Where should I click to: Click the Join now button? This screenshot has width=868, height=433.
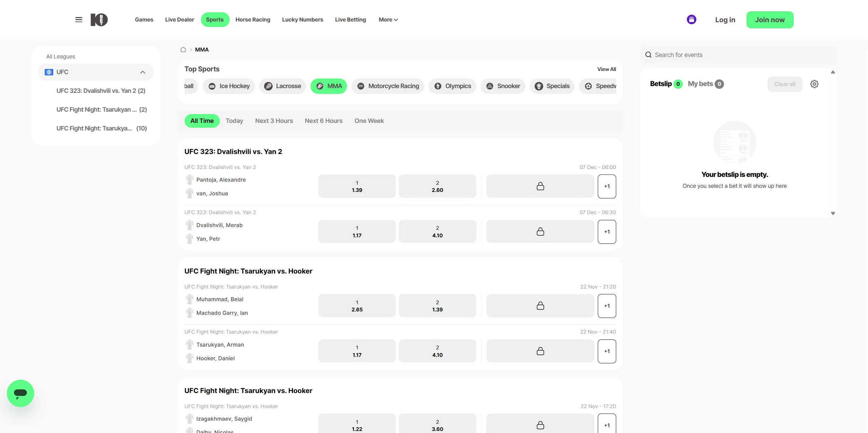(x=769, y=20)
